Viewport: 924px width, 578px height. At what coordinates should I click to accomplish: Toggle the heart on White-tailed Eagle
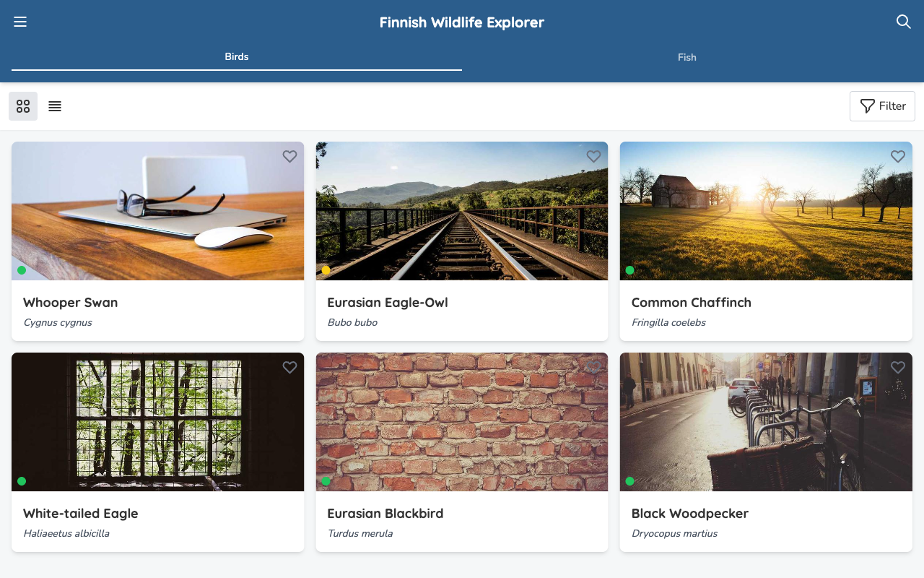(x=289, y=367)
